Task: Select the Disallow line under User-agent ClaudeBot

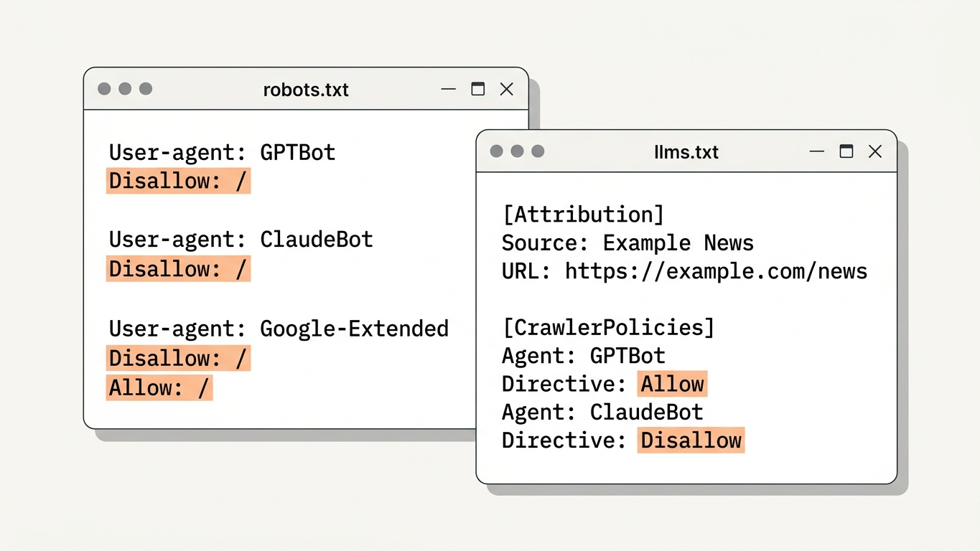Action: pos(179,269)
